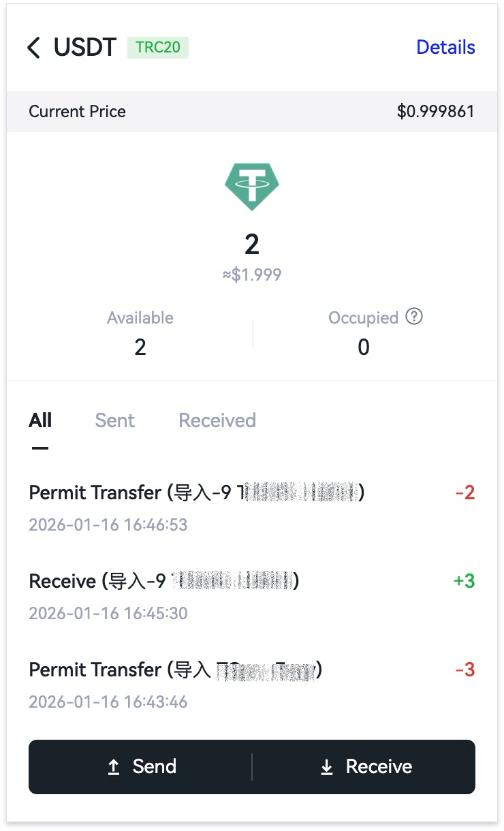Image resolution: width=504 pixels, height=831 pixels.
Task: Open the Permit Transfer at 16:46:53
Action: pyautogui.click(x=252, y=507)
